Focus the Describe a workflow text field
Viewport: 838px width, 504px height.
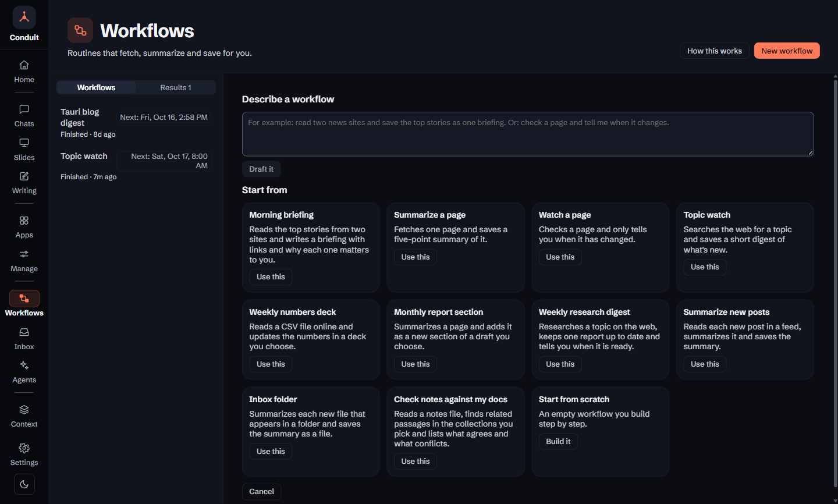[528, 134]
